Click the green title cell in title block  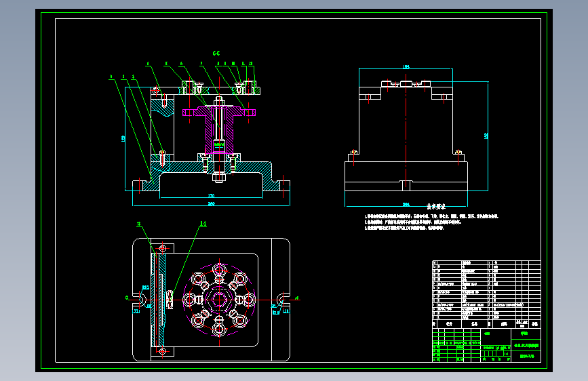pyautogui.click(x=526, y=345)
